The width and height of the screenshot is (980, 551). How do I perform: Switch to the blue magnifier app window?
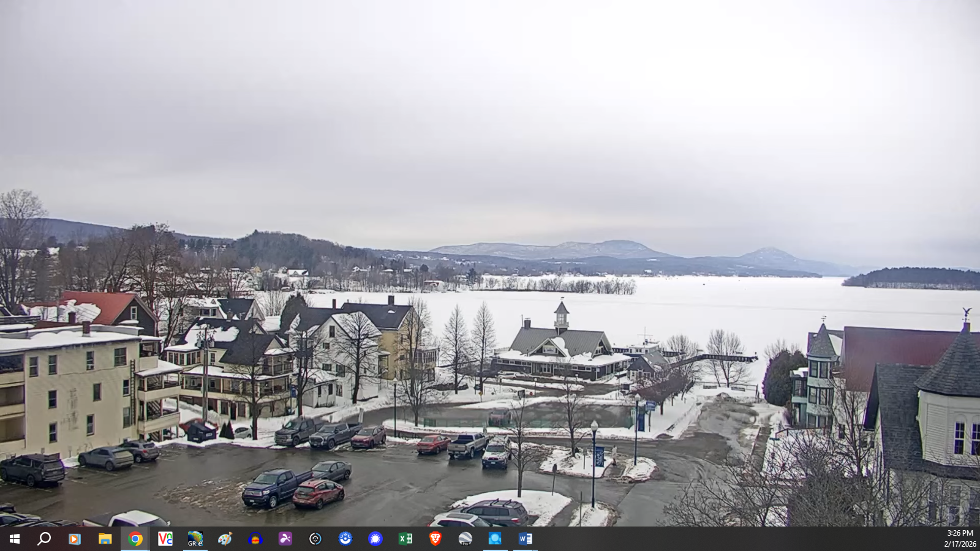click(x=495, y=539)
